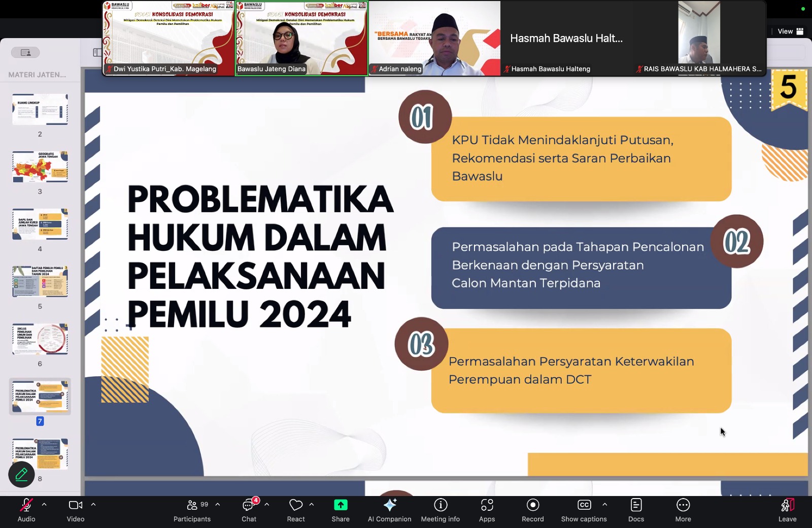The width and height of the screenshot is (812, 528).
Task: Select RAIS BAWASLU KAB HALMAHERA video tile
Action: point(699,38)
